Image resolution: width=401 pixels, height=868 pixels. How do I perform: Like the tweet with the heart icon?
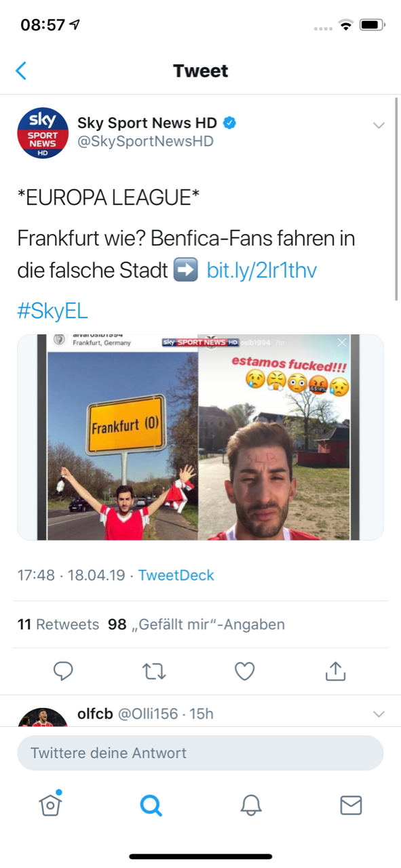click(244, 671)
